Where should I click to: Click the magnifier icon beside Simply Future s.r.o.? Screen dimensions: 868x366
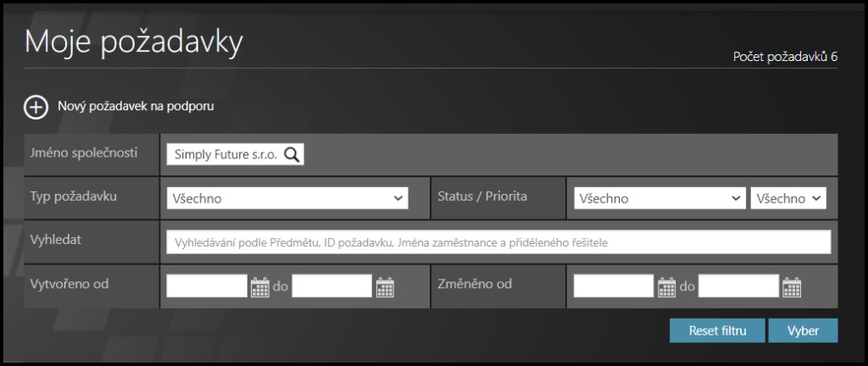coord(292,154)
